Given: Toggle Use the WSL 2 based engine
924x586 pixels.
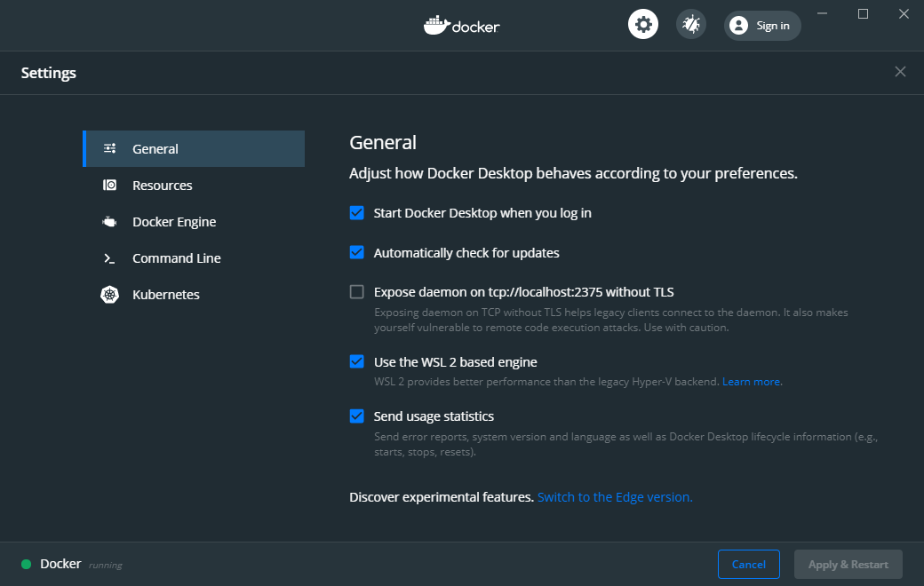Looking at the screenshot, I should pyautogui.click(x=356, y=361).
